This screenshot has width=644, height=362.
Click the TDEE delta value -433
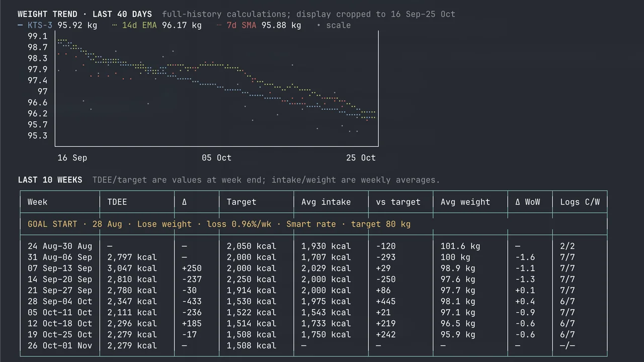click(x=192, y=302)
